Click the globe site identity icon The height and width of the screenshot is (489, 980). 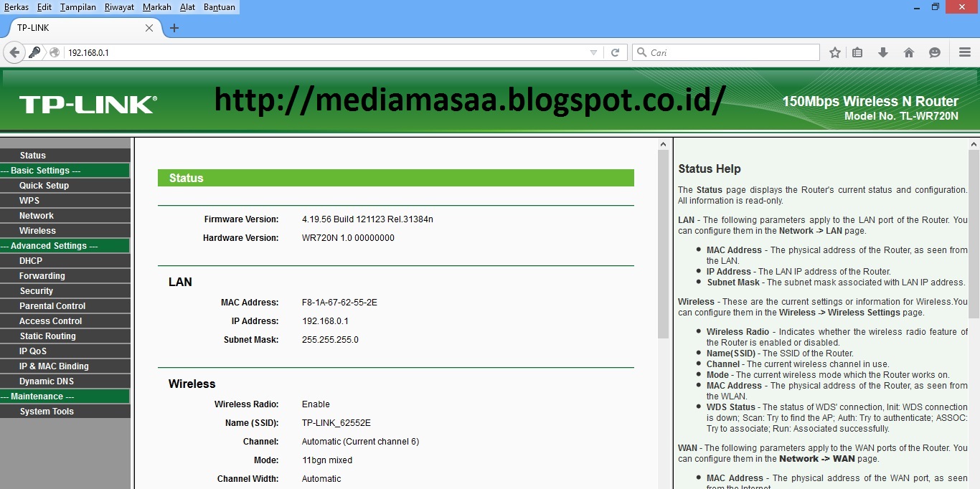tap(55, 52)
